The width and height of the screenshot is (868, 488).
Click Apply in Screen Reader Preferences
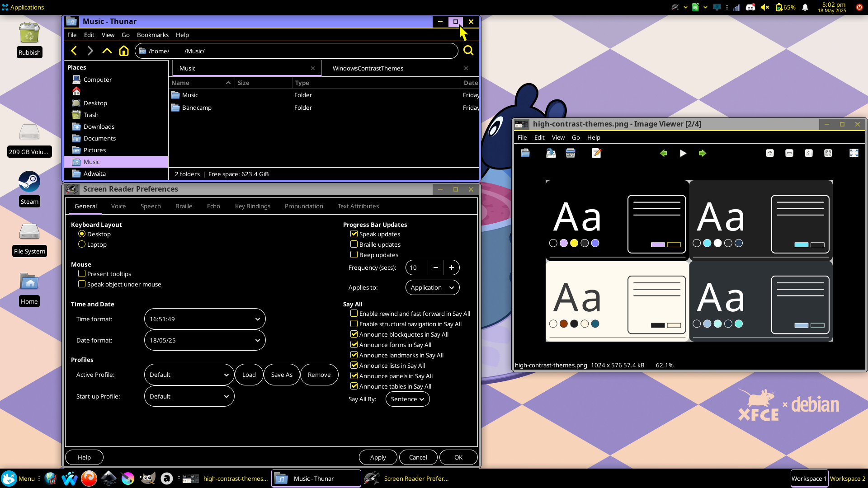[x=378, y=457]
